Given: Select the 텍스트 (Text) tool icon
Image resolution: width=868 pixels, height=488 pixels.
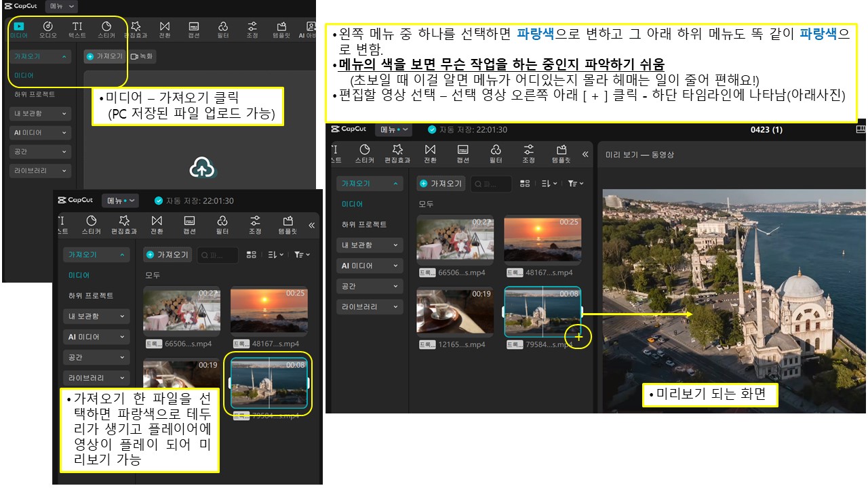Looking at the screenshot, I should (77, 27).
